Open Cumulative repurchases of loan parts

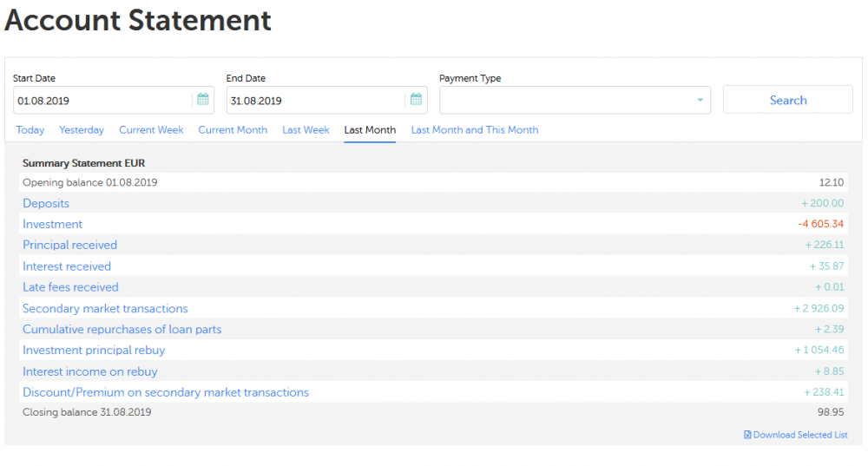[122, 329]
